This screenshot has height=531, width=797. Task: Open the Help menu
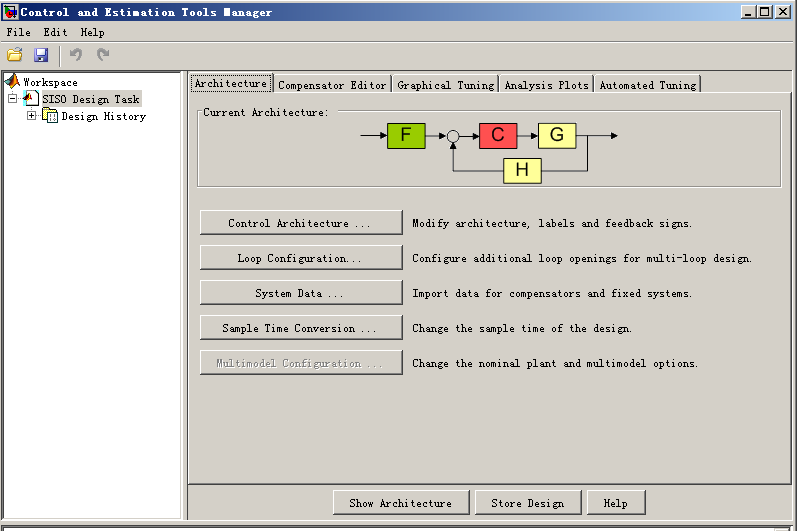[x=93, y=33]
